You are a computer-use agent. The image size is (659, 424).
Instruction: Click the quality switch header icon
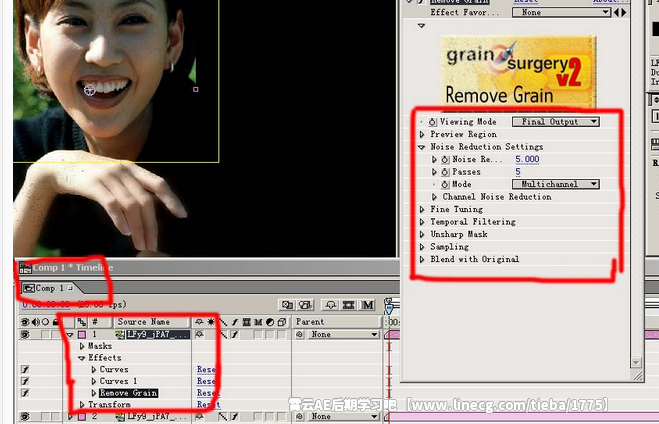[x=223, y=322]
